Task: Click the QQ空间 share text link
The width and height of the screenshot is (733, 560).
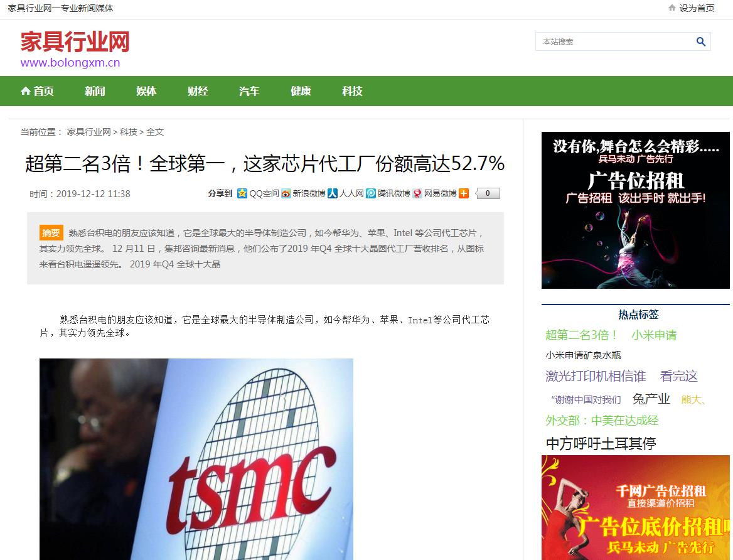Action: [264, 193]
